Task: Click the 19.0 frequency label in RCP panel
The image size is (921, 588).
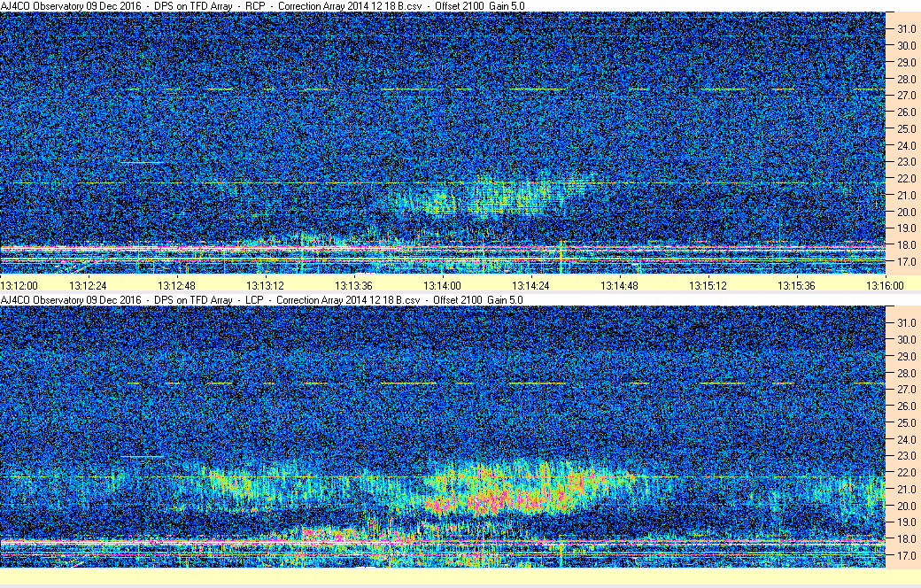Action: [x=906, y=228]
